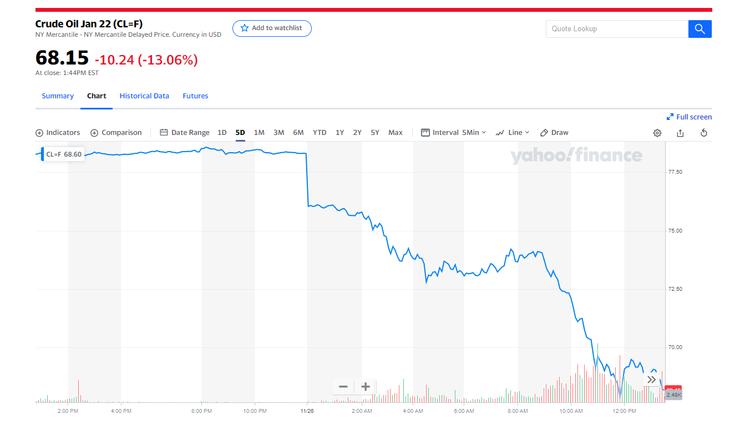Open chart settings gear icon
This screenshot has width=740, height=423.
[657, 132]
